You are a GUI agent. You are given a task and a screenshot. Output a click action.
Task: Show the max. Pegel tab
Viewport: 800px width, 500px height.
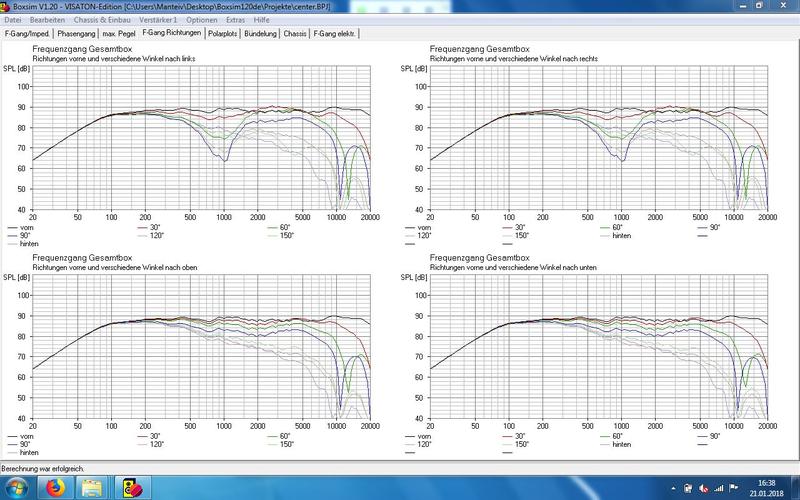[x=119, y=33]
